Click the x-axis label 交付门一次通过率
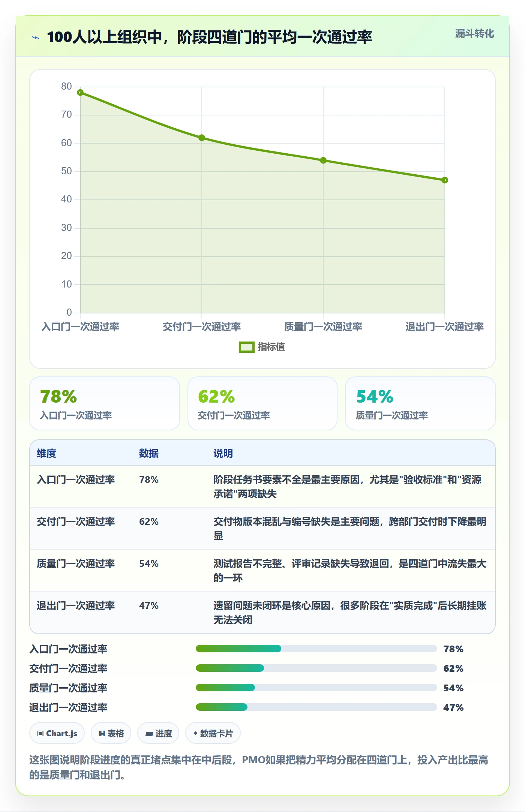Image resolution: width=525 pixels, height=812 pixels. [202, 327]
